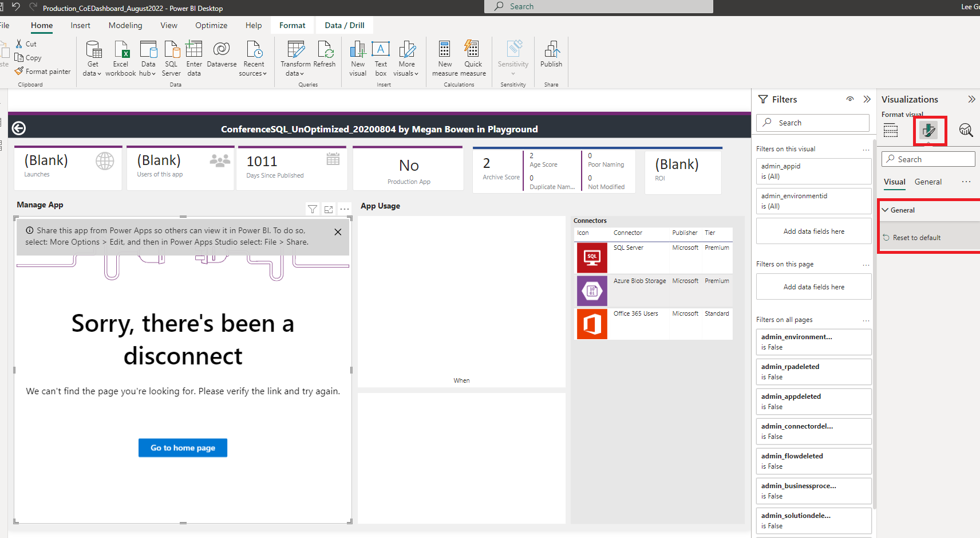Image resolution: width=980 pixels, height=538 pixels.
Task: Insert a New visual
Action: tap(357, 57)
